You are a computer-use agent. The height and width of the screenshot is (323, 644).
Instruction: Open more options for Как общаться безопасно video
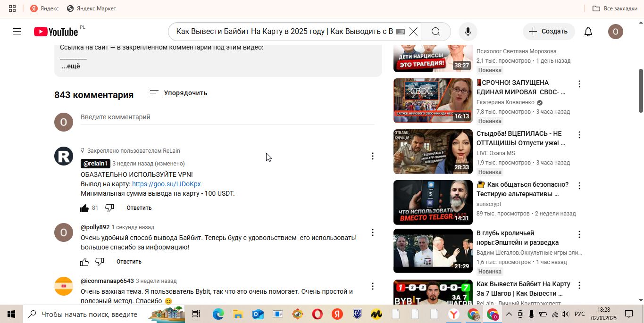click(x=579, y=186)
